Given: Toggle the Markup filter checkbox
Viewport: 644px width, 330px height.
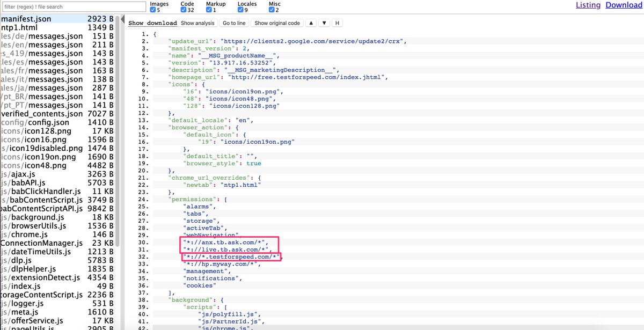Looking at the screenshot, I should click(x=209, y=10).
